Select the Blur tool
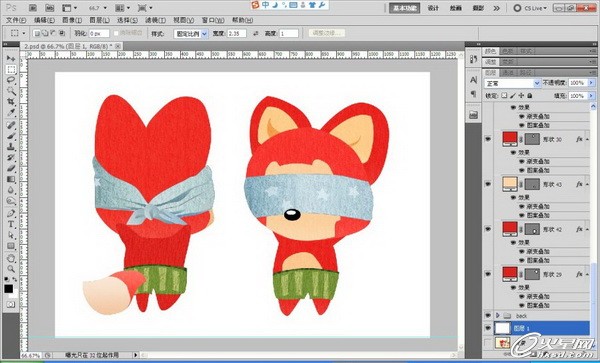The image size is (600, 363). (x=11, y=190)
